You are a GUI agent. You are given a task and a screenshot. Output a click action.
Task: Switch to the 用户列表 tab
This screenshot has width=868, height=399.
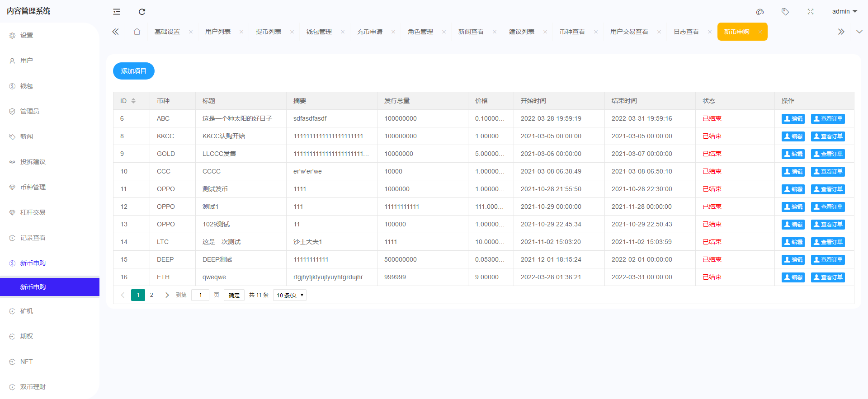click(x=218, y=32)
